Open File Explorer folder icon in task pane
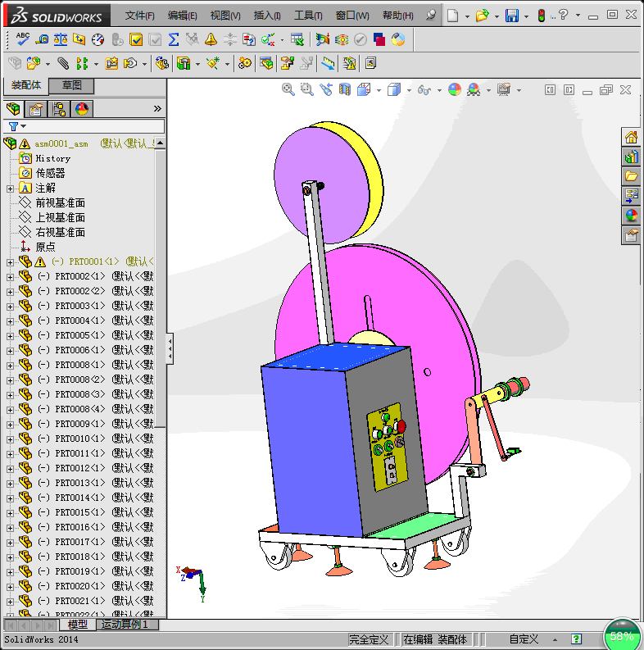644x650 pixels. 631,176
